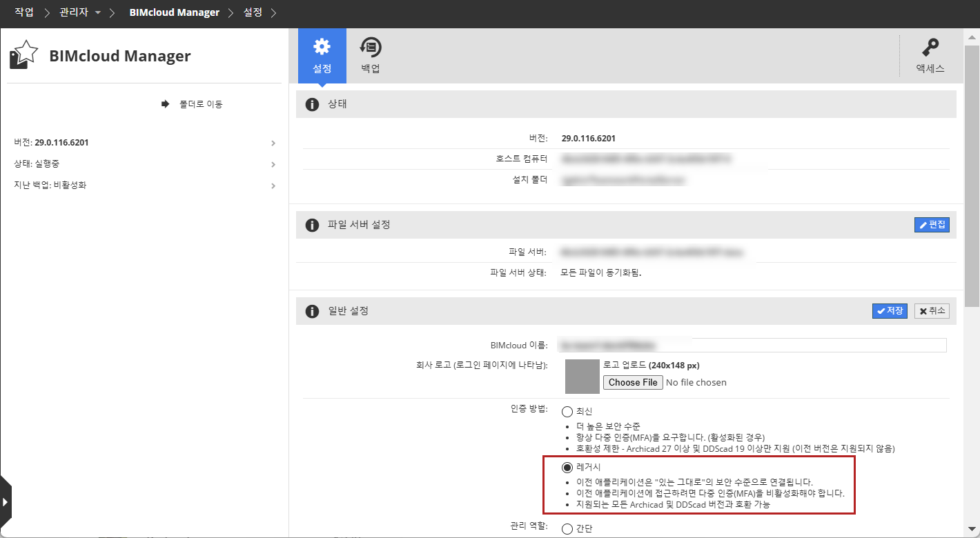
Task: Click the BIMcloud Manager title in sidebar
Action: 120,56
